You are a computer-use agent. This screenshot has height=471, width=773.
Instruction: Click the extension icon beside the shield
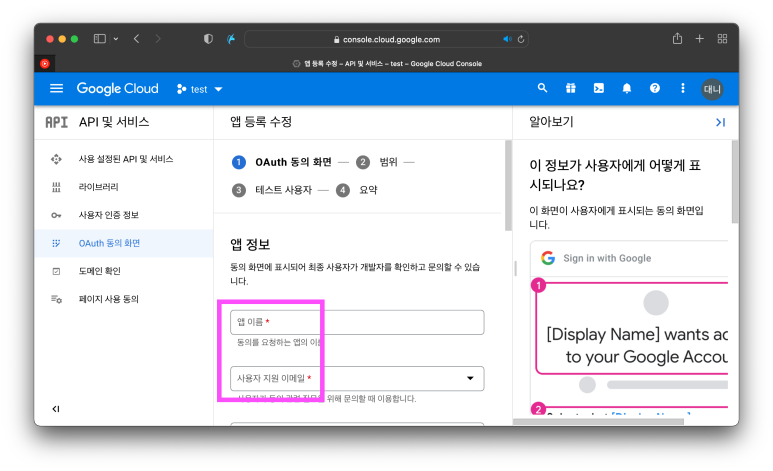(x=231, y=39)
